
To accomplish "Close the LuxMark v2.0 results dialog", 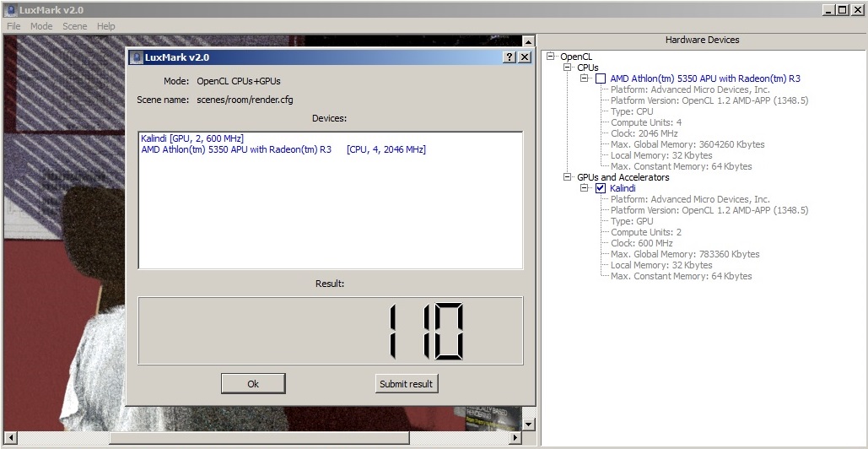I will click(524, 57).
